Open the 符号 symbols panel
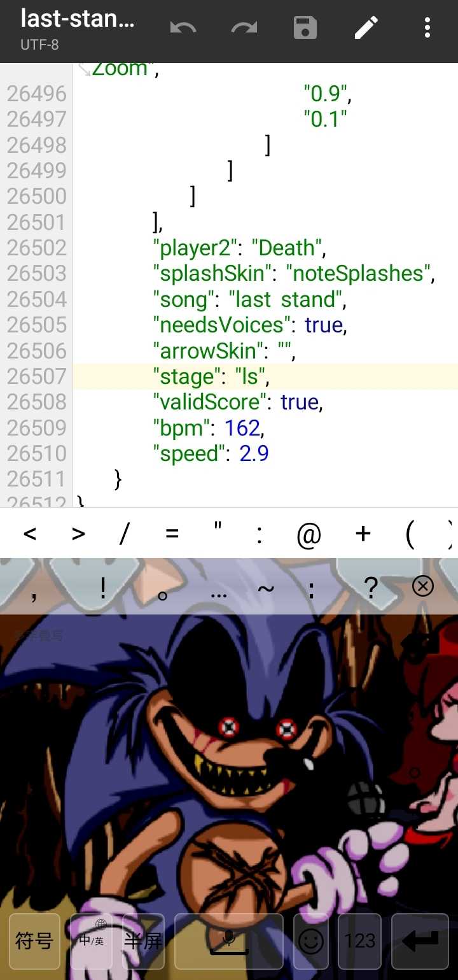Screen dimensions: 458x980 pyautogui.click(x=34, y=941)
